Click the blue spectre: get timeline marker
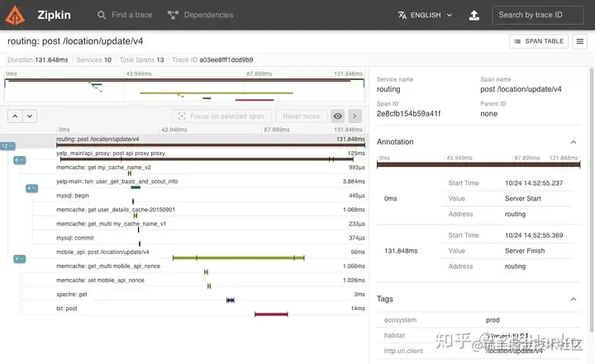This screenshot has height=364, width=595. pos(231,300)
